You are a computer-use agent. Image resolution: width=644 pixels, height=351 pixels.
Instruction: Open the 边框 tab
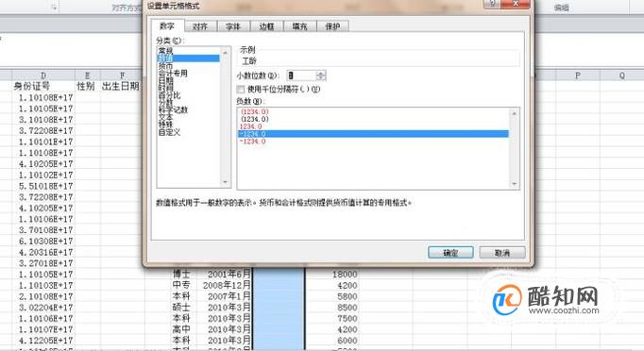(266, 26)
